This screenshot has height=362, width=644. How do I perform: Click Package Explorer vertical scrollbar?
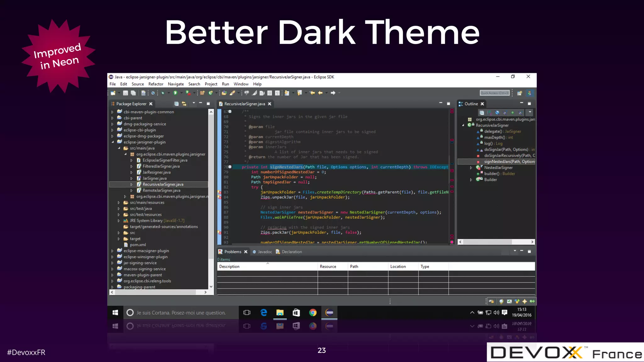[211, 199]
